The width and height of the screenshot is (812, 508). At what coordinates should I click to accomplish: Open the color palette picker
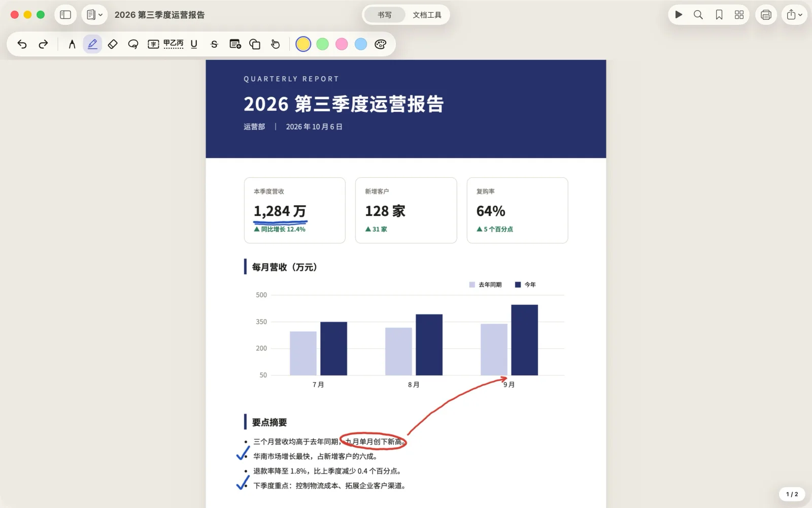tap(381, 44)
